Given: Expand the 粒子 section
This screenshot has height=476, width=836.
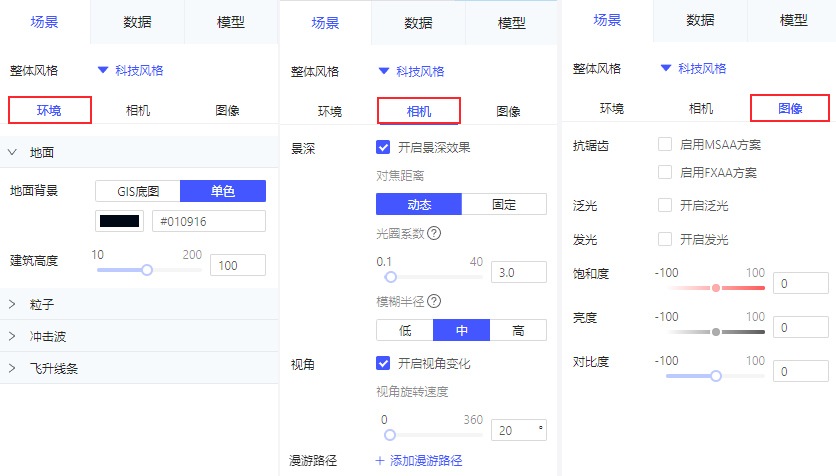Looking at the screenshot, I should coord(13,302).
